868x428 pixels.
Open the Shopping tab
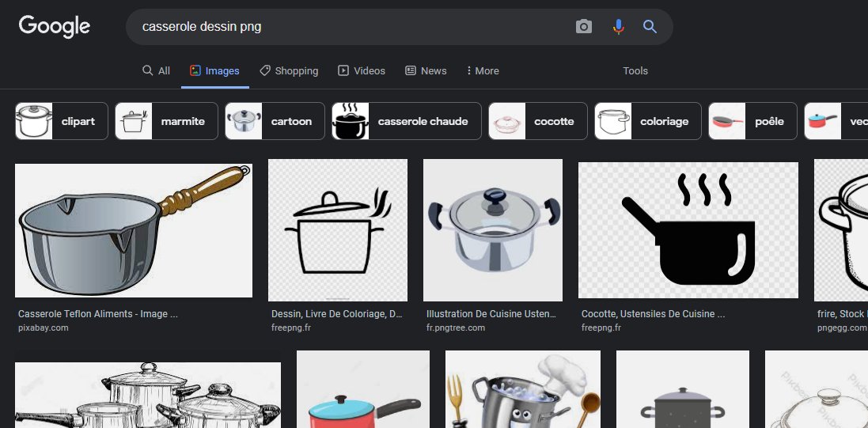(x=289, y=71)
